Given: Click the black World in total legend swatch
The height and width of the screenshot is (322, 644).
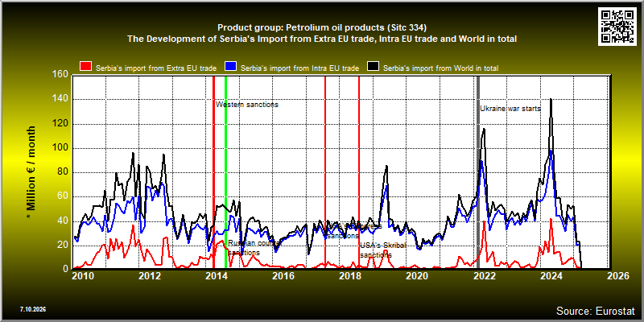Looking at the screenshot, I should coord(373,67).
